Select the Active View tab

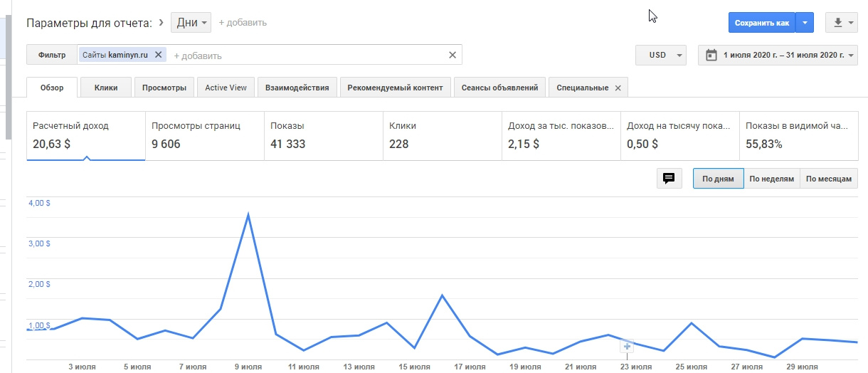(226, 88)
